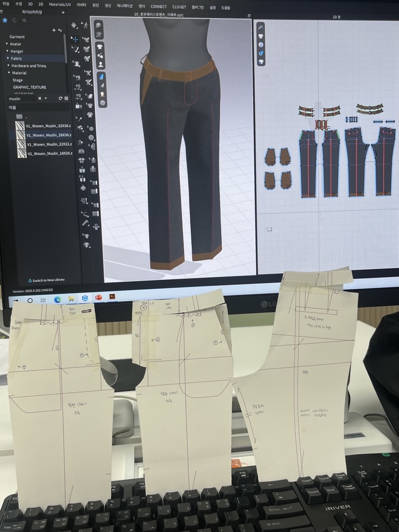Screen dimensions: 399x532
Task: Clear the muslin search with X button
Action: point(39,98)
